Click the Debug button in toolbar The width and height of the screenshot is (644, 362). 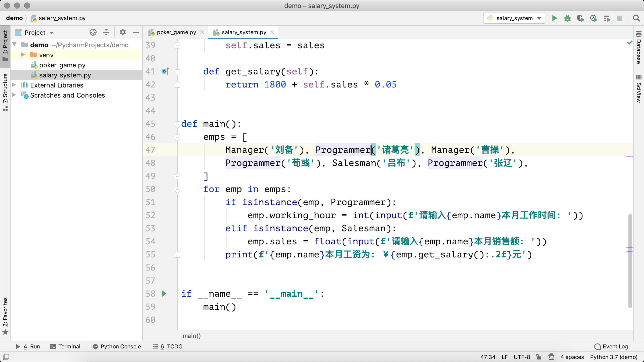pyautogui.click(x=568, y=18)
